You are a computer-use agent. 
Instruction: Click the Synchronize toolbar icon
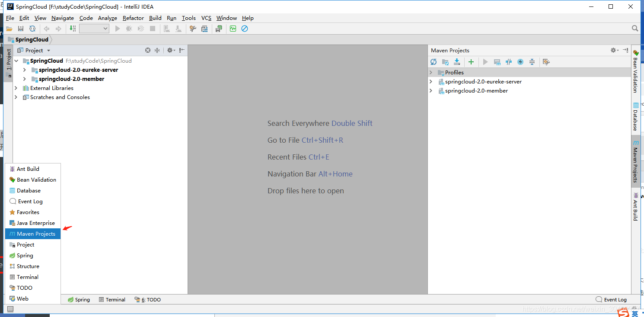(x=32, y=29)
